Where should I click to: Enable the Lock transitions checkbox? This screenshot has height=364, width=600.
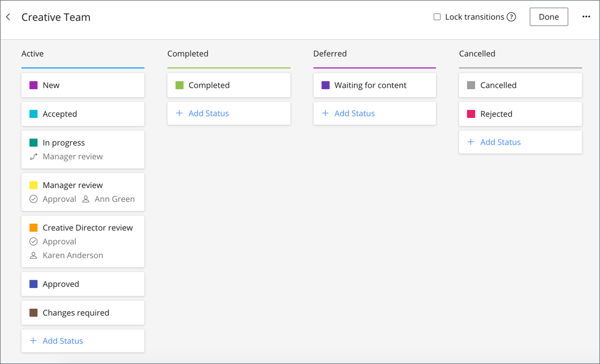point(436,17)
